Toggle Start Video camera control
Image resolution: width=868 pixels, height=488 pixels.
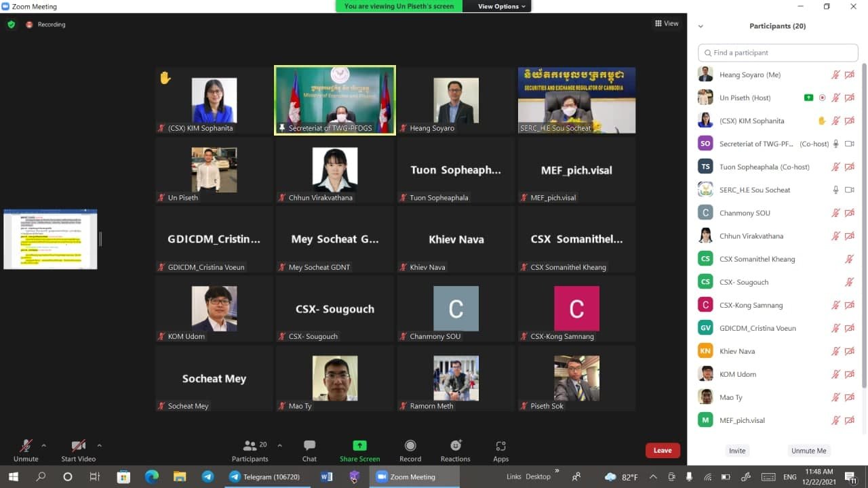pos(78,446)
